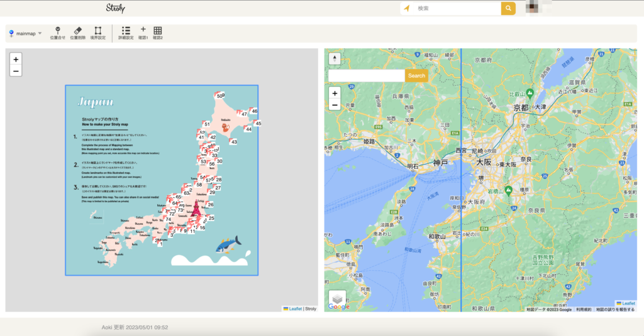Select map pin number 51
The image size is (644, 336).
point(207,124)
